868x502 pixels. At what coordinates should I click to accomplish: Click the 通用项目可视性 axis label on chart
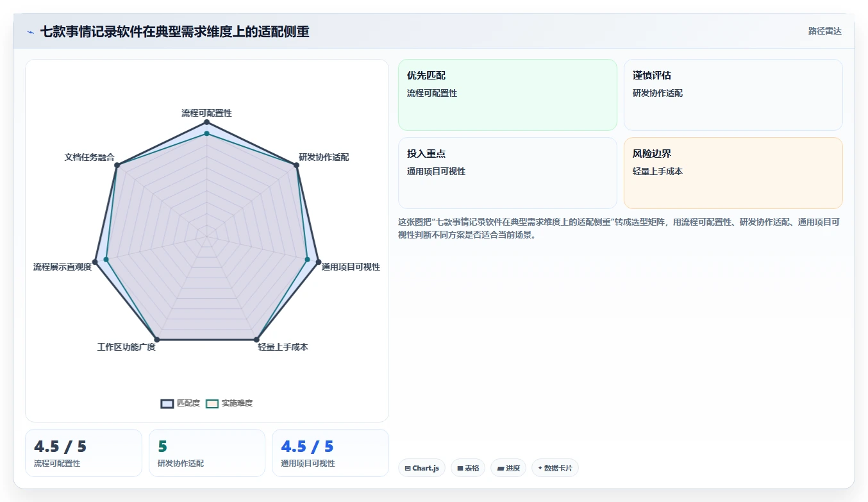click(351, 267)
